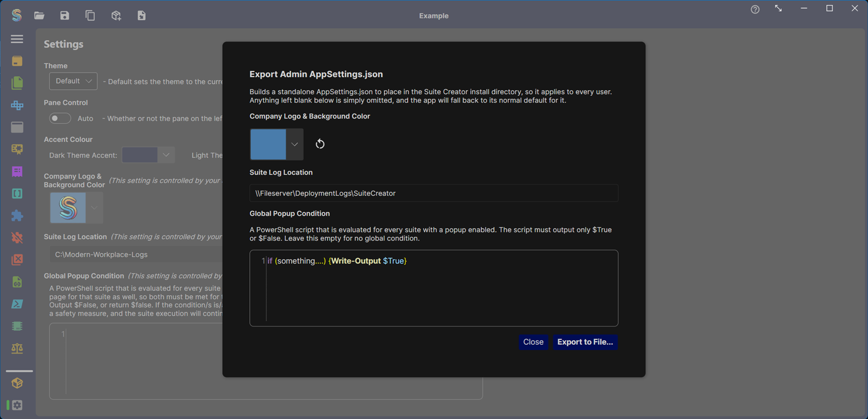
Task: Open the package box sidebar page
Action: click(17, 383)
